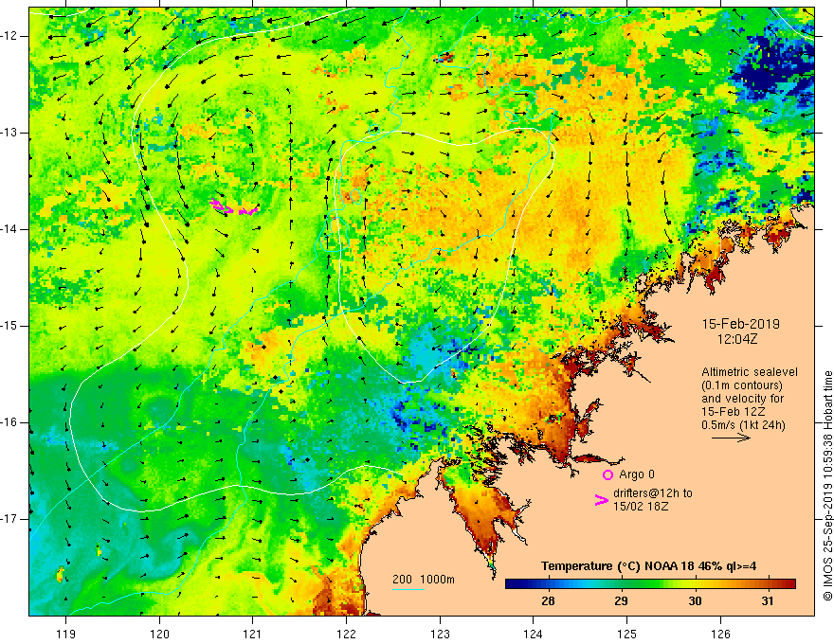Click the cyan 200 1000m isobath legend line
This screenshot has height=644, width=834.
(408, 589)
